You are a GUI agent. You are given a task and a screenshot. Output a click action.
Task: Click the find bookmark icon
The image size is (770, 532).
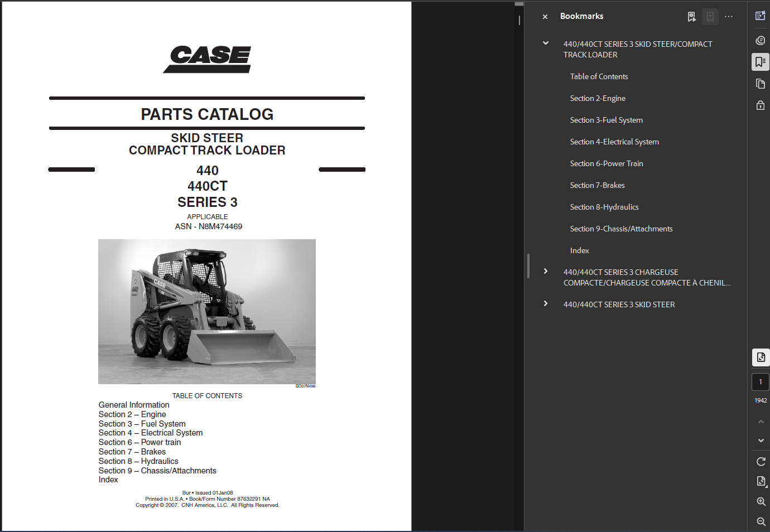692,17
